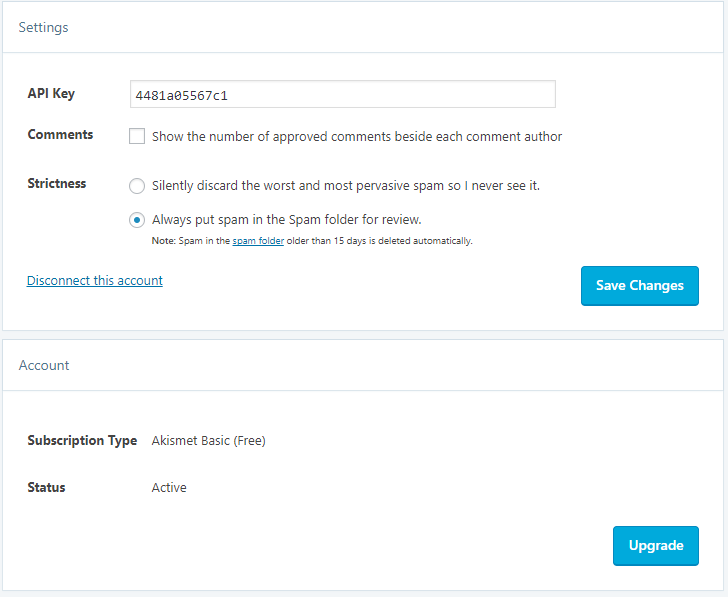This screenshot has width=728, height=597.
Task: Click the Upgrade button
Action: coord(656,545)
